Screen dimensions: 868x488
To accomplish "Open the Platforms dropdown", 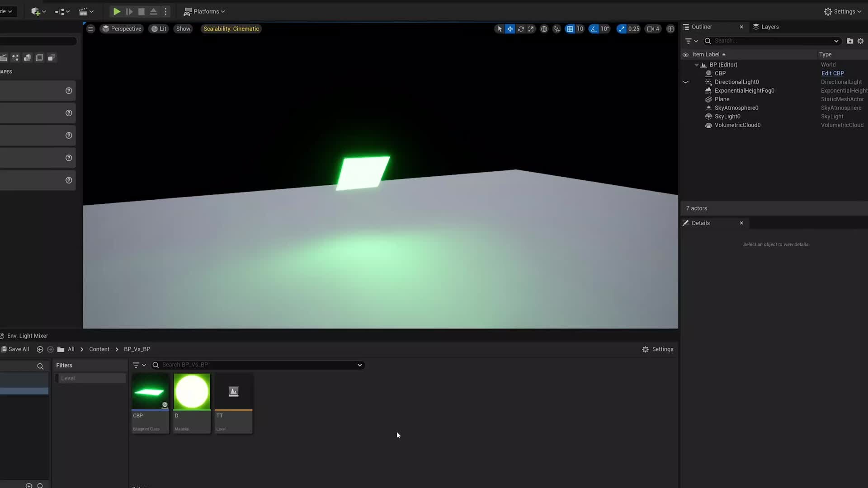I will [204, 11].
